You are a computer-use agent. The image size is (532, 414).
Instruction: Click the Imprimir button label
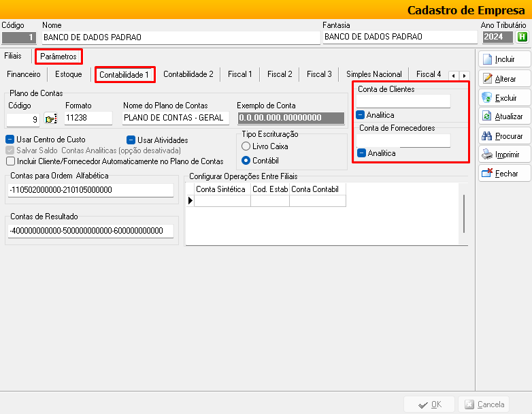[508, 155]
